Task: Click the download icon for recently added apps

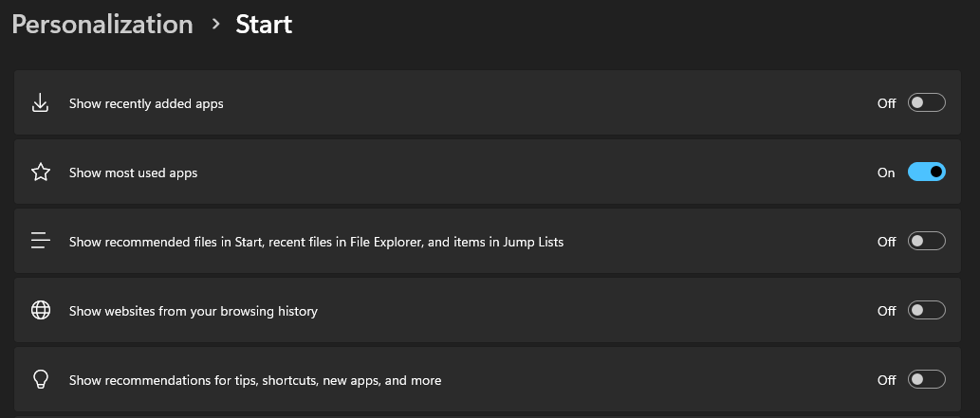Action: point(40,103)
